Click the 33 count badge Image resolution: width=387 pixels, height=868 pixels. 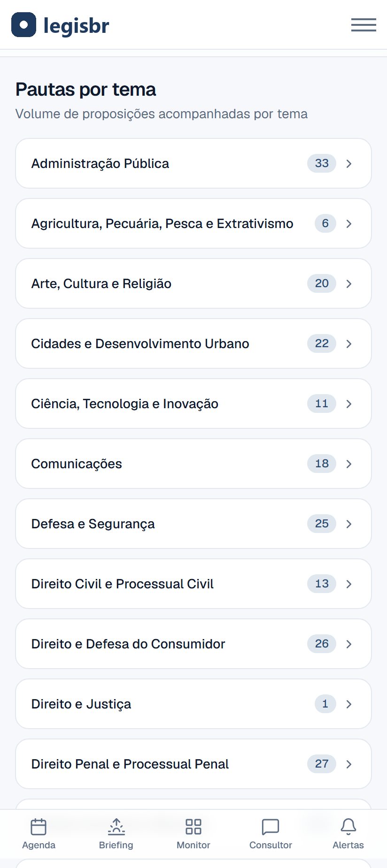(x=322, y=163)
